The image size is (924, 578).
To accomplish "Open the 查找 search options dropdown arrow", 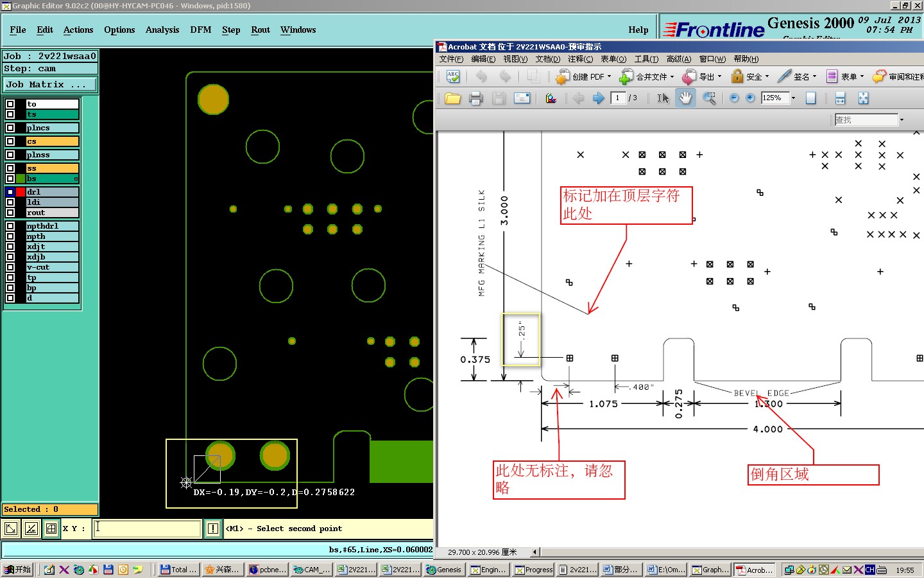I will (902, 119).
